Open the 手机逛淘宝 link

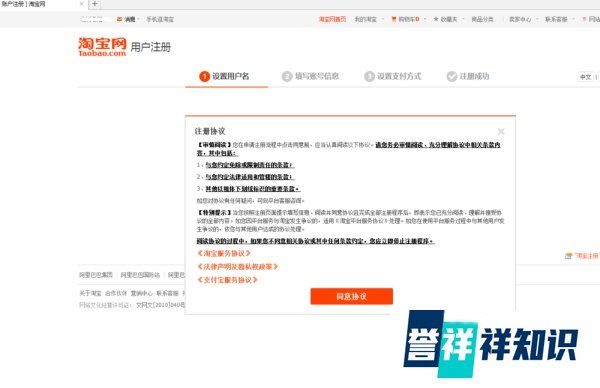(160, 19)
